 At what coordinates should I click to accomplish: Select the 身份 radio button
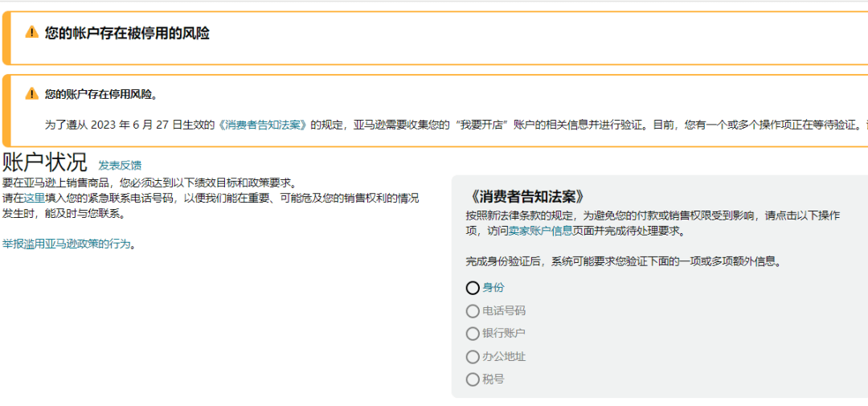tap(473, 288)
